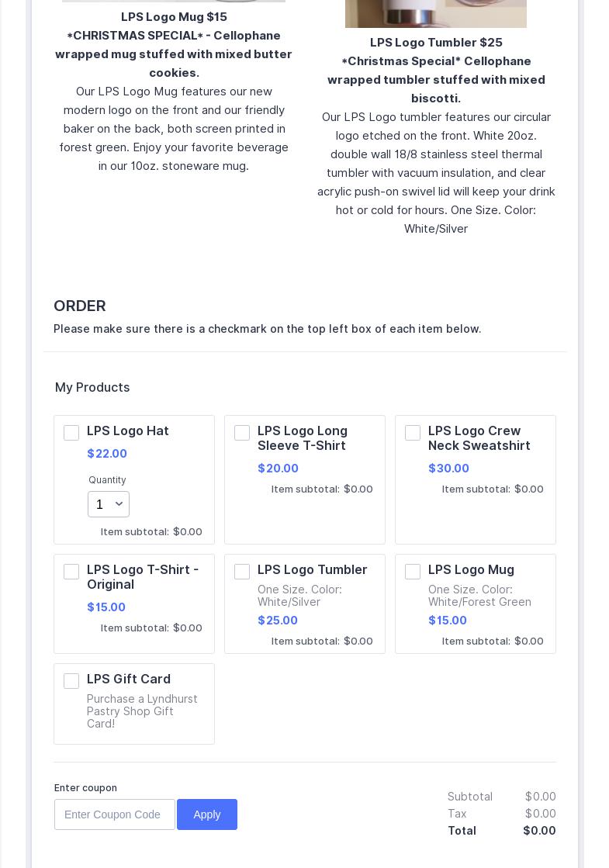Tick the LPS Gift Card checkbox

tap(71, 681)
